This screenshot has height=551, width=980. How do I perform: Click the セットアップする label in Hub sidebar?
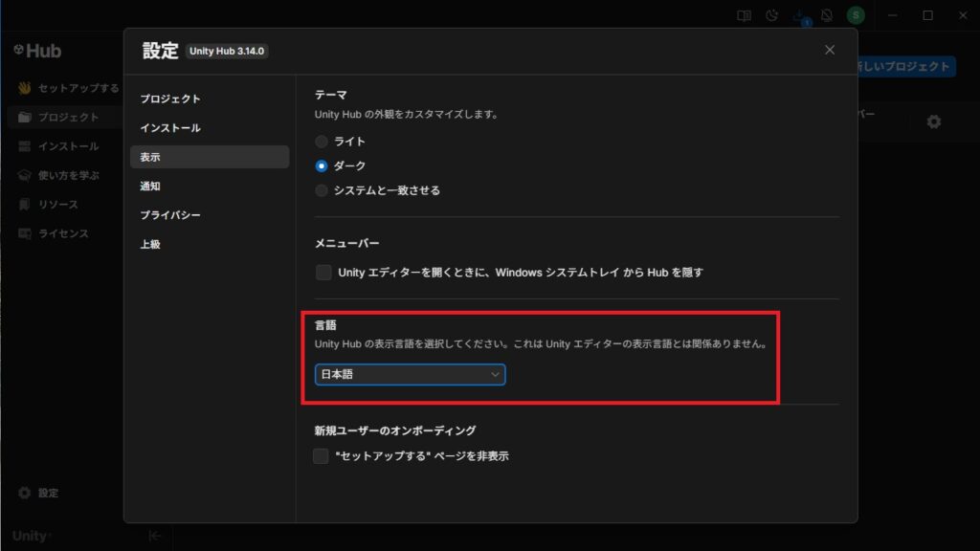pos(78,88)
